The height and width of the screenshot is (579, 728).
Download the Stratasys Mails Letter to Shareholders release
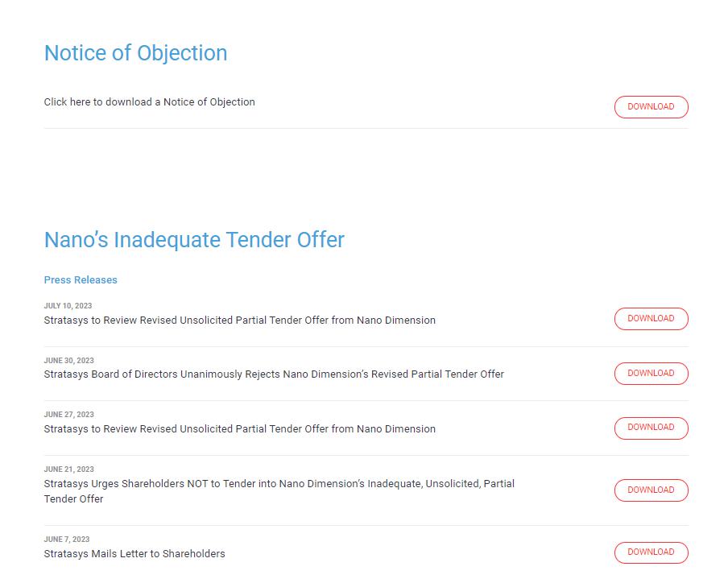click(x=651, y=552)
